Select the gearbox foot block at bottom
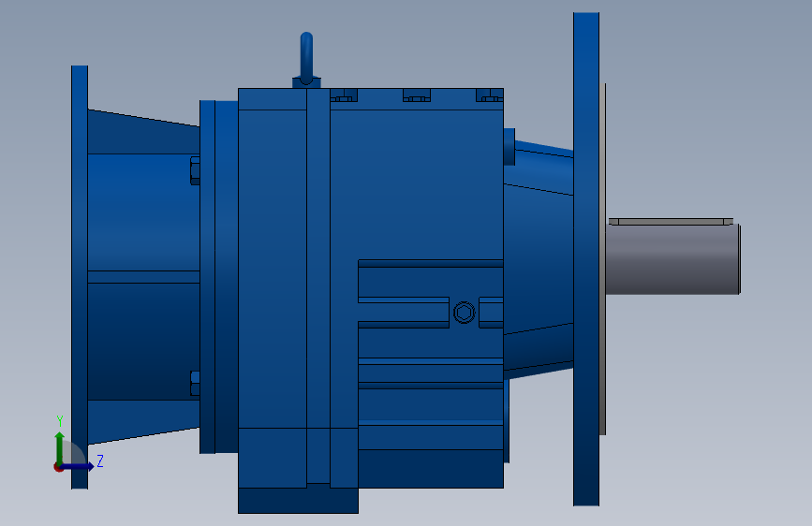Screen dimensions: 812x526 pyautogui.click(x=298, y=500)
